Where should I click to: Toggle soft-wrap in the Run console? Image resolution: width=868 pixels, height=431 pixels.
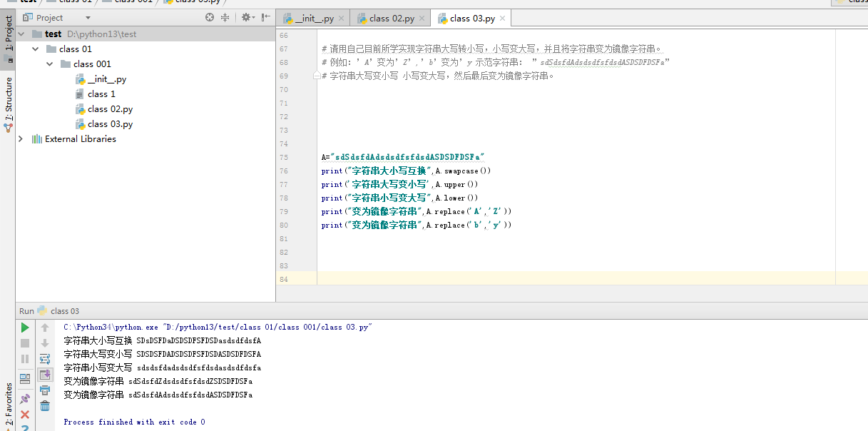click(x=45, y=359)
